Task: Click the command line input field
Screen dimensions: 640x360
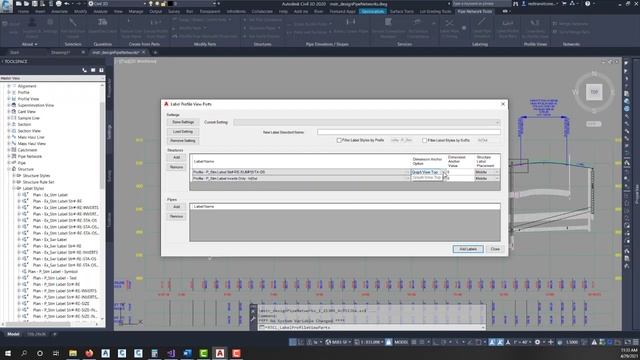Action: click(x=372, y=327)
